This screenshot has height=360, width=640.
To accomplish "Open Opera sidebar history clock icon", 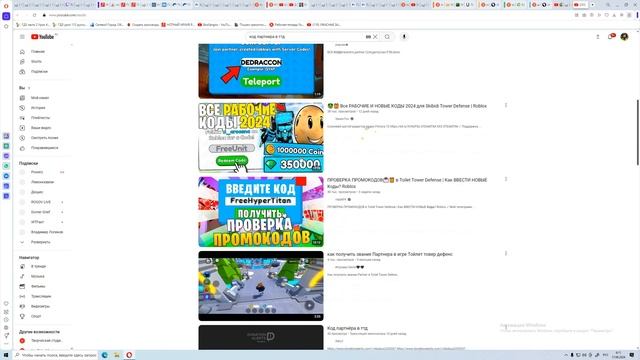I will coord(6,320).
